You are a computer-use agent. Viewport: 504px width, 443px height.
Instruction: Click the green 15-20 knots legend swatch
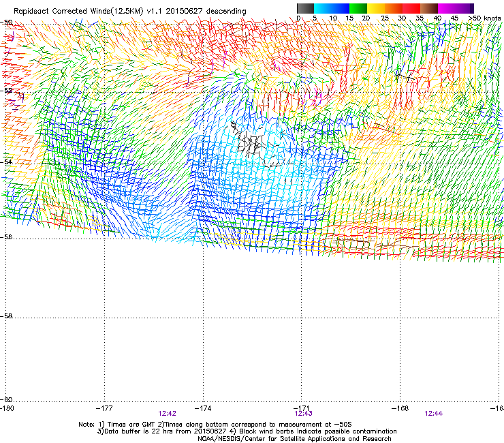[358, 8]
